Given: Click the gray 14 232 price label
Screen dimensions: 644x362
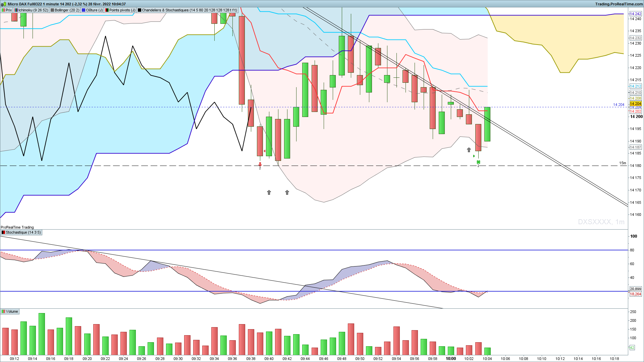Looking at the screenshot, I should coord(636,38).
